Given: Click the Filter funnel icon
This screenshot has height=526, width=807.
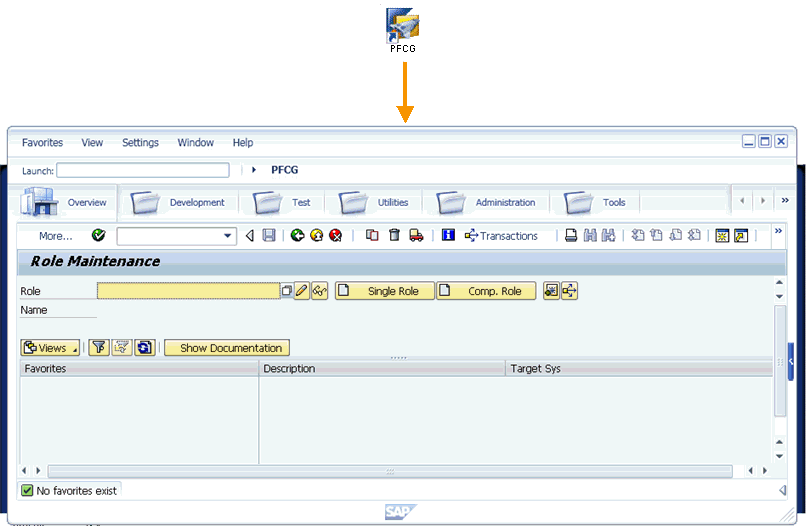Looking at the screenshot, I should point(99,348).
